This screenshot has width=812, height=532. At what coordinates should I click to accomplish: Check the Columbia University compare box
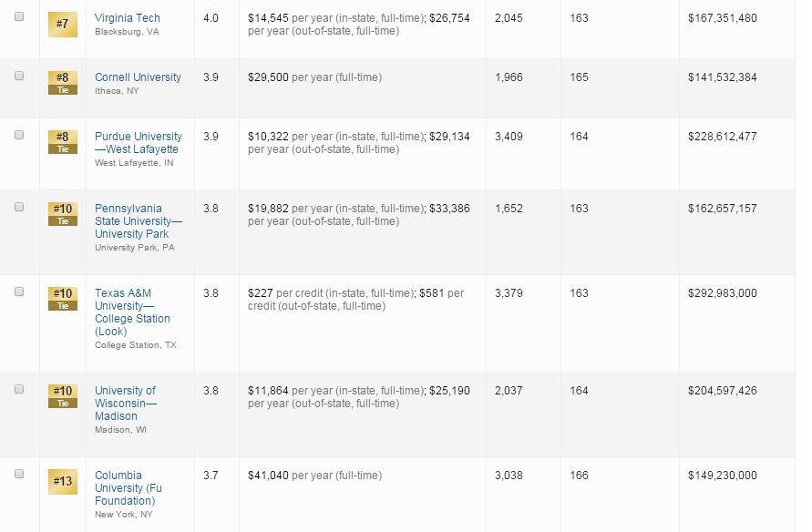19,474
